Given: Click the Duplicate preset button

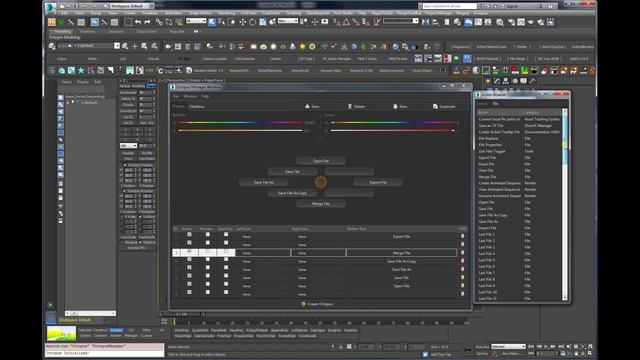Looking at the screenshot, I should pos(444,106).
